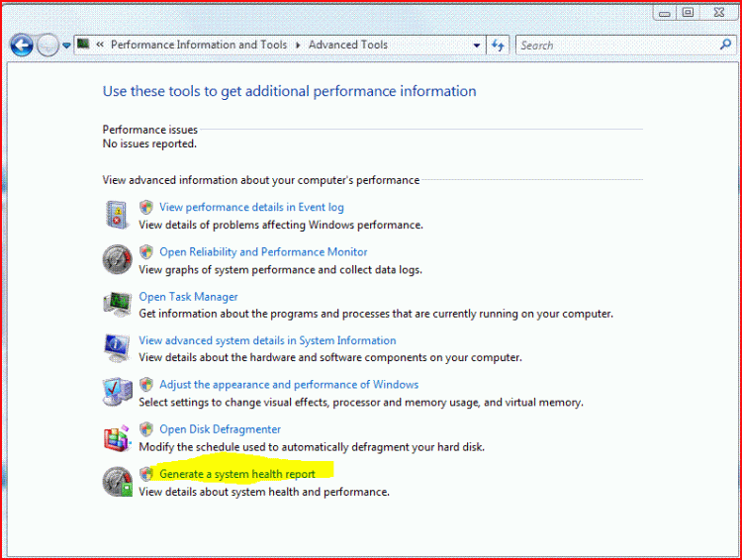Click the System Information icon
This screenshot has width=742, height=560.
click(x=117, y=348)
